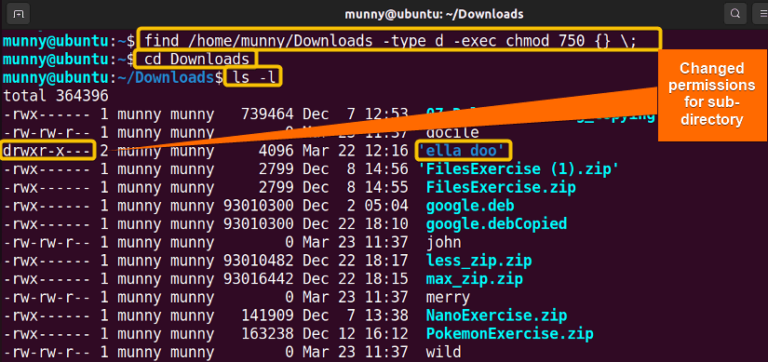Screen dimensions: 768x362
Task: Click the drwxr-x--- permissions string
Action: [47, 151]
